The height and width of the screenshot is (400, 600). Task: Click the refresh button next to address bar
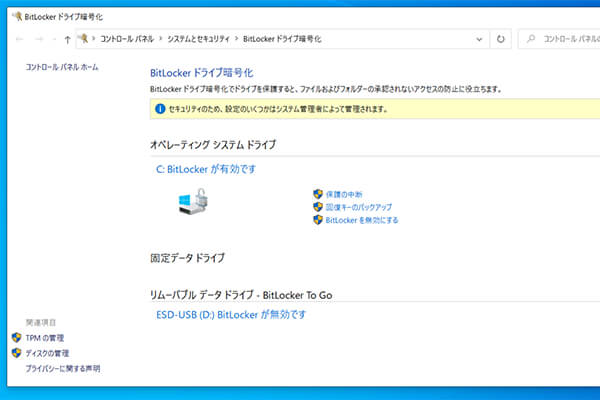pyautogui.click(x=501, y=39)
